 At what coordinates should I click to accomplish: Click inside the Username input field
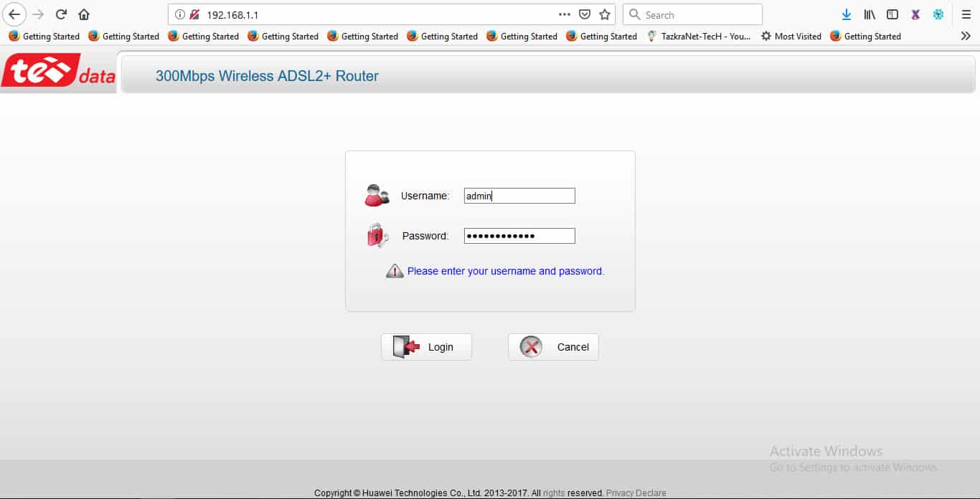pyautogui.click(x=519, y=195)
